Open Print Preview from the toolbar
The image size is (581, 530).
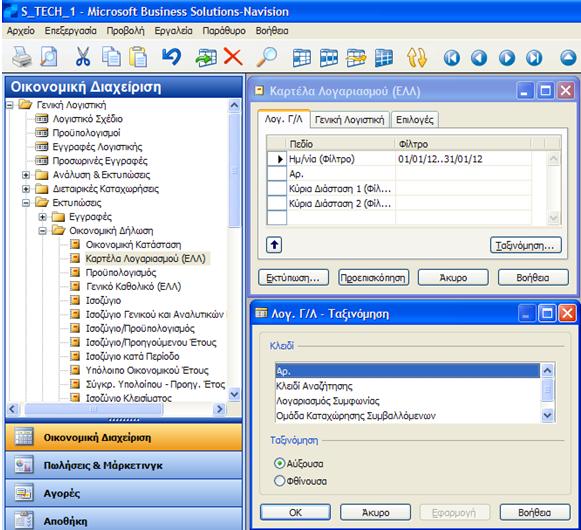[49, 57]
